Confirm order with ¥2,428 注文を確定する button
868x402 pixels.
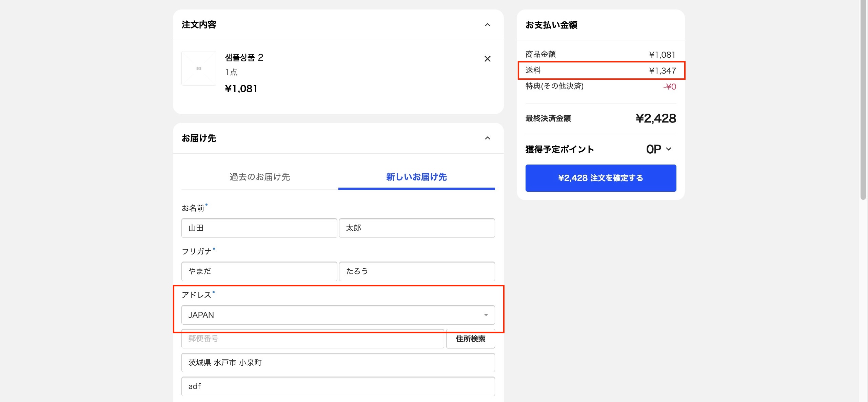(601, 178)
